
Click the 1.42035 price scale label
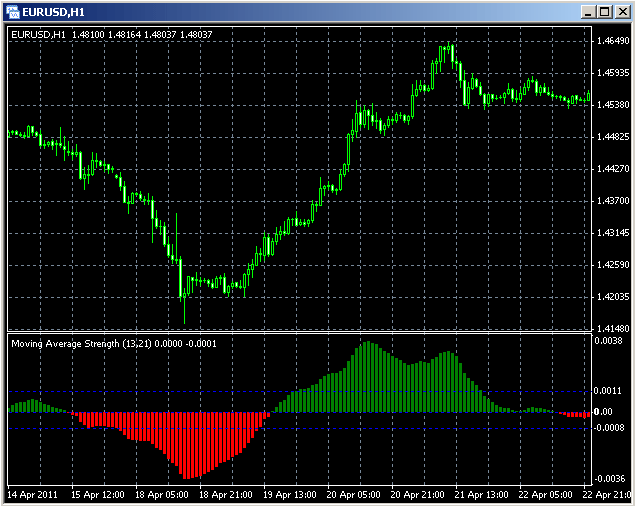pyautogui.click(x=613, y=297)
